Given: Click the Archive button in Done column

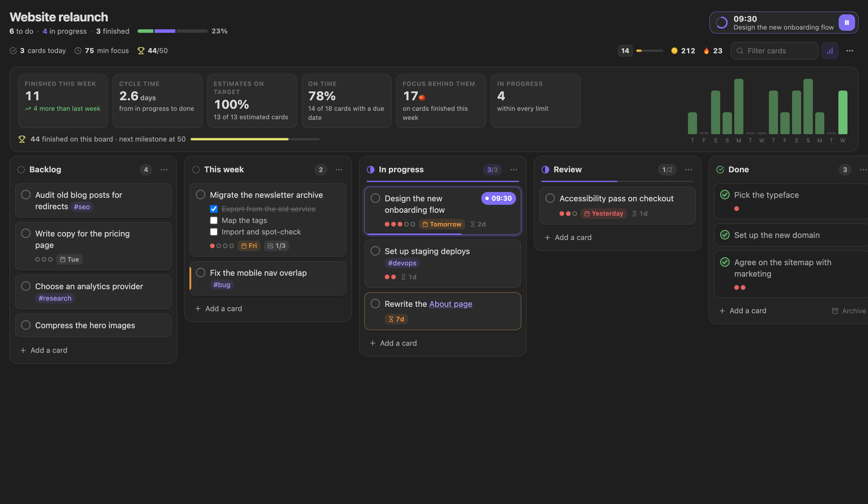Looking at the screenshot, I should (849, 311).
